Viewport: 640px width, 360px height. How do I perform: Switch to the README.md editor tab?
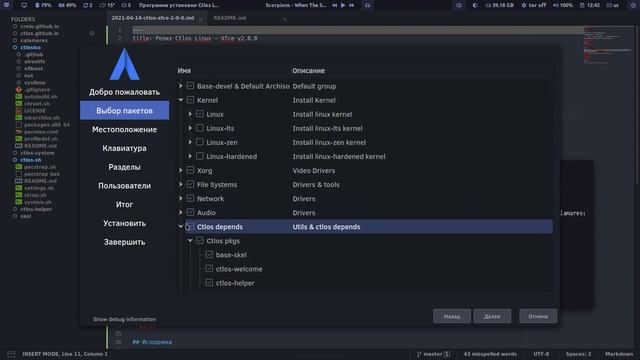click(230, 18)
